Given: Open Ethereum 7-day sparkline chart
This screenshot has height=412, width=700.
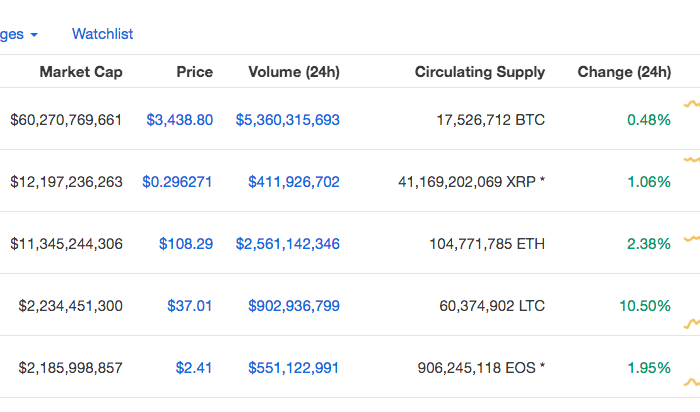Looking at the screenshot, I should 692,239.
